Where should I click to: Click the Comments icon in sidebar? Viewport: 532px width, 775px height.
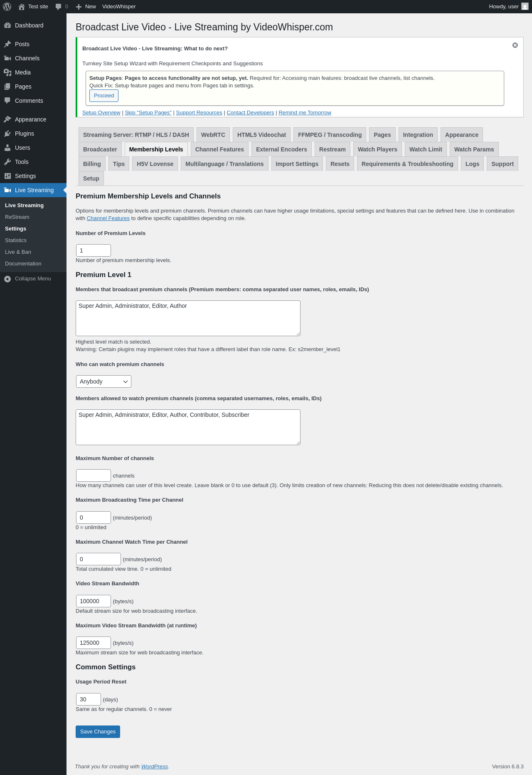click(x=7, y=101)
